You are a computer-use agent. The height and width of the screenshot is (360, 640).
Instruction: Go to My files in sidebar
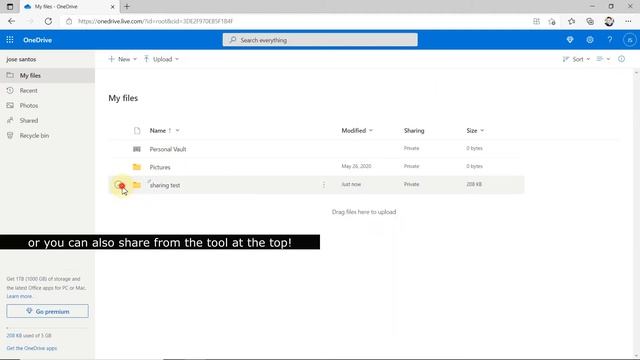pos(47,76)
